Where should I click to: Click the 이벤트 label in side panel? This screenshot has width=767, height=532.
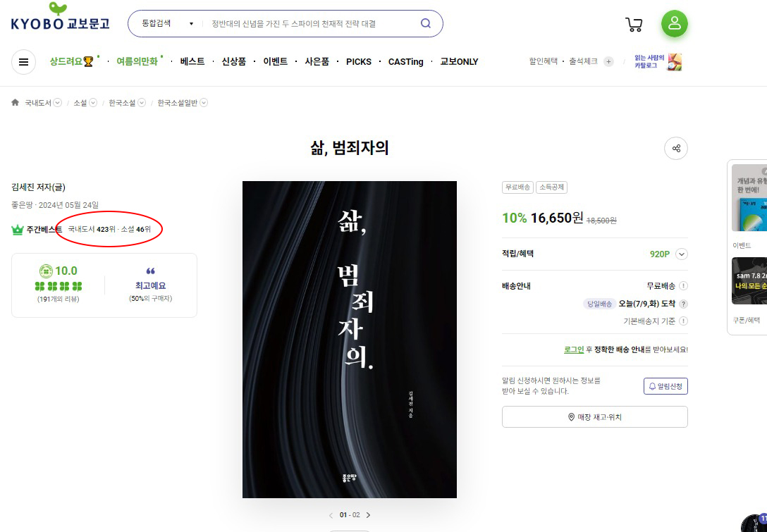[x=742, y=245]
